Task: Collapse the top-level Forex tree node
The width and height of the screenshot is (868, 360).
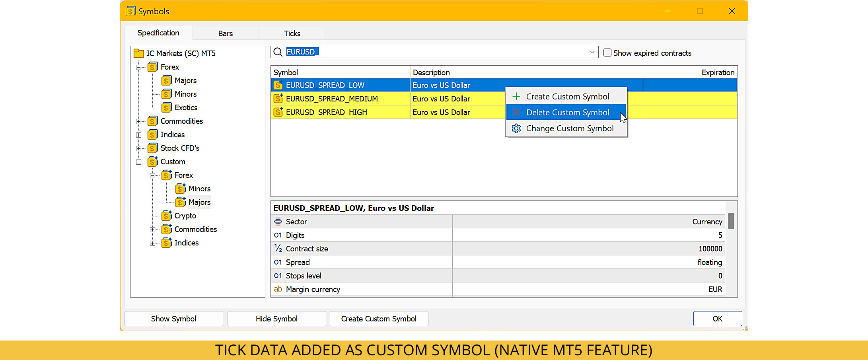Action: click(138, 67)
